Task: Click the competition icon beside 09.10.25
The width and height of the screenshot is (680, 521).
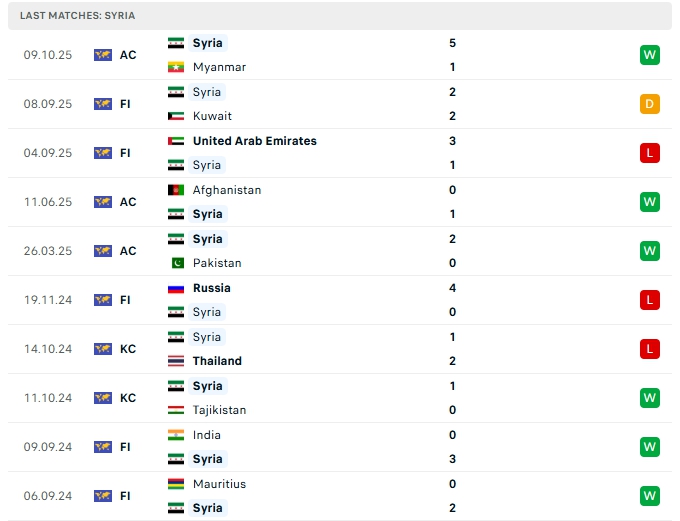Action: pyautogui.click(x=103, y=55)
